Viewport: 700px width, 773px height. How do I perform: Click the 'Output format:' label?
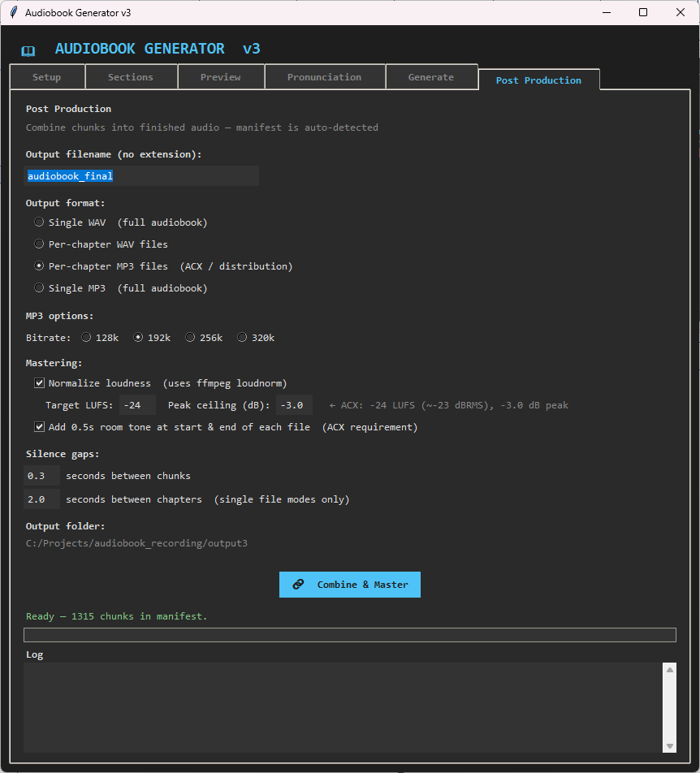tap(65, 203)
